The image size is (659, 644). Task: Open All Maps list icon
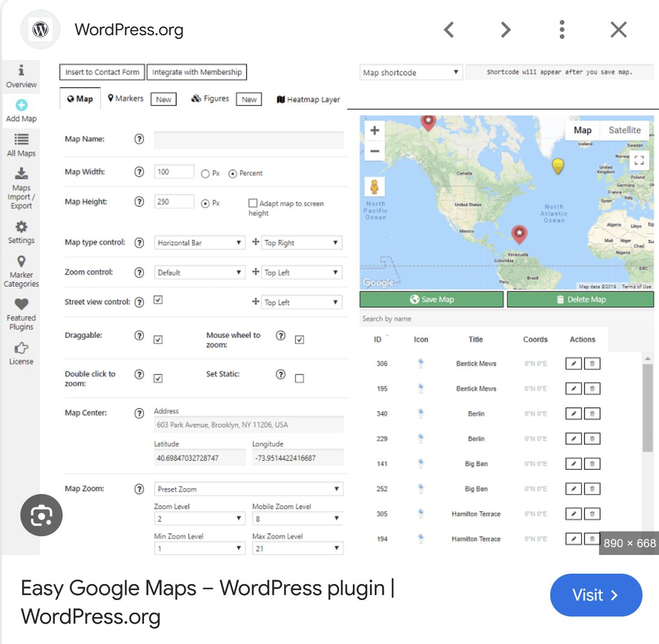pos(21,140)
